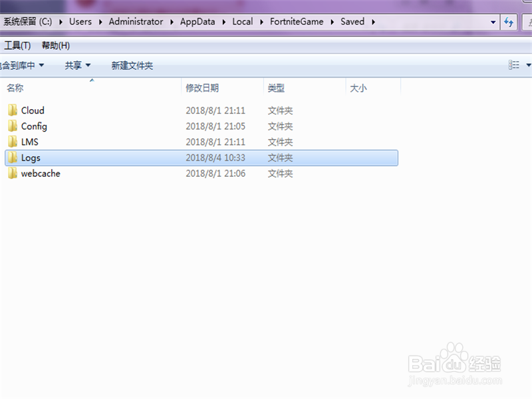Image resolution: width=532 pixels, height=399 pixels.
Task: Select the LMS folder name
Action: coord(29,142)
